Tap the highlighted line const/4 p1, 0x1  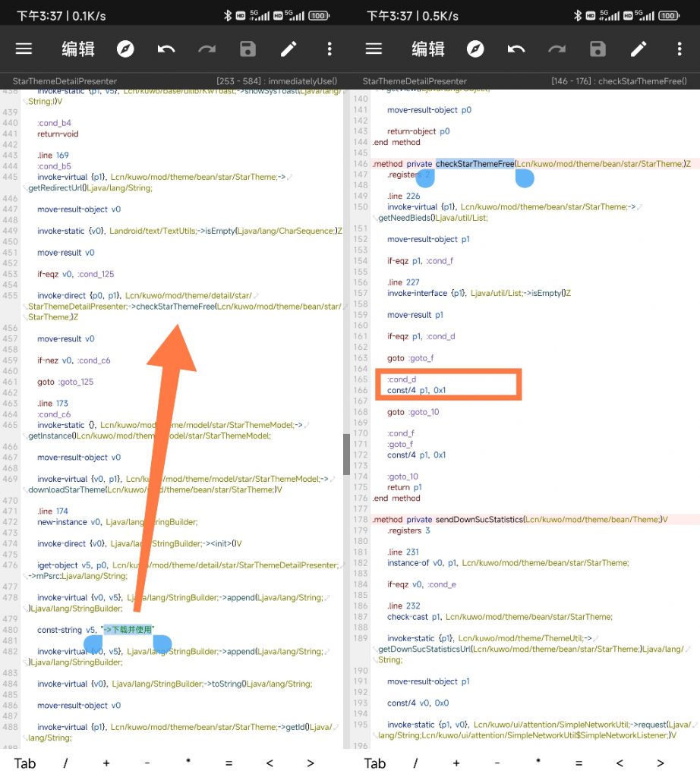[416, 390]
